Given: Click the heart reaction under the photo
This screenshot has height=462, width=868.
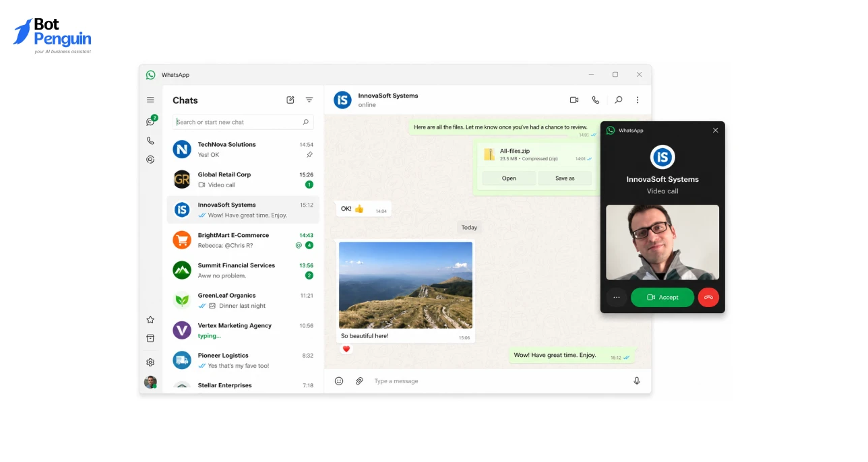Looking at the screenshot, I should point(346,349).
